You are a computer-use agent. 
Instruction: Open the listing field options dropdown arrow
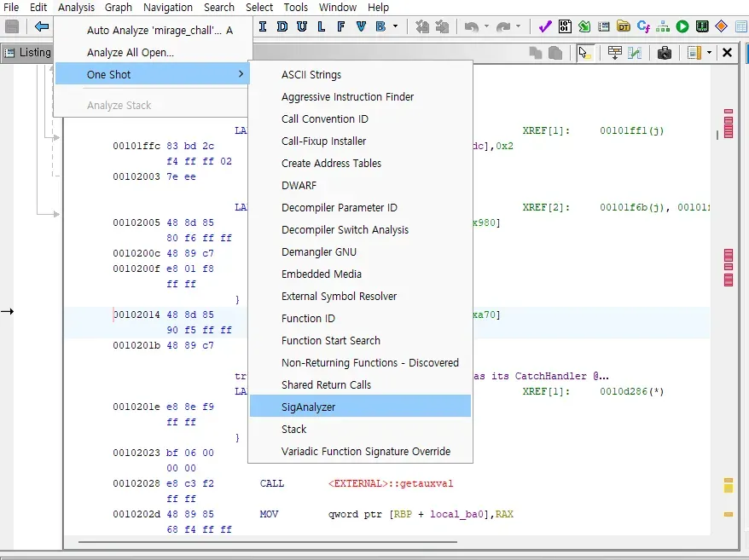pos(710,53)
